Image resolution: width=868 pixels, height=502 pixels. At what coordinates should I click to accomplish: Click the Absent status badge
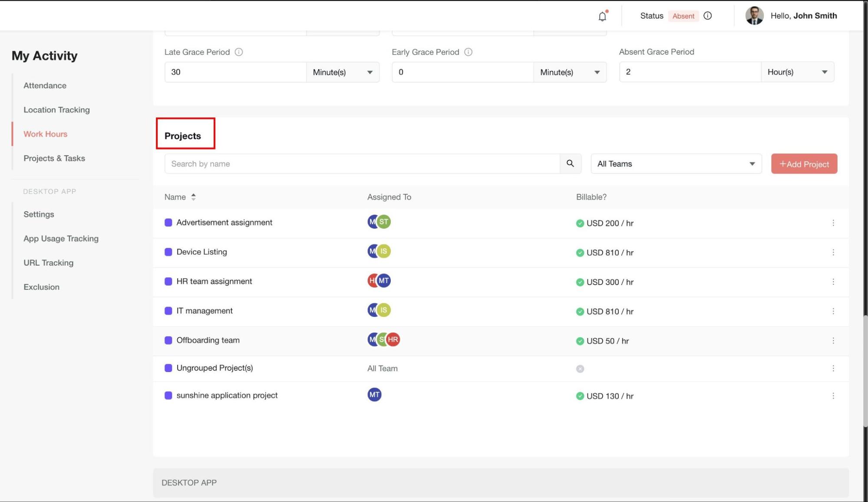[x=683, y=16]
